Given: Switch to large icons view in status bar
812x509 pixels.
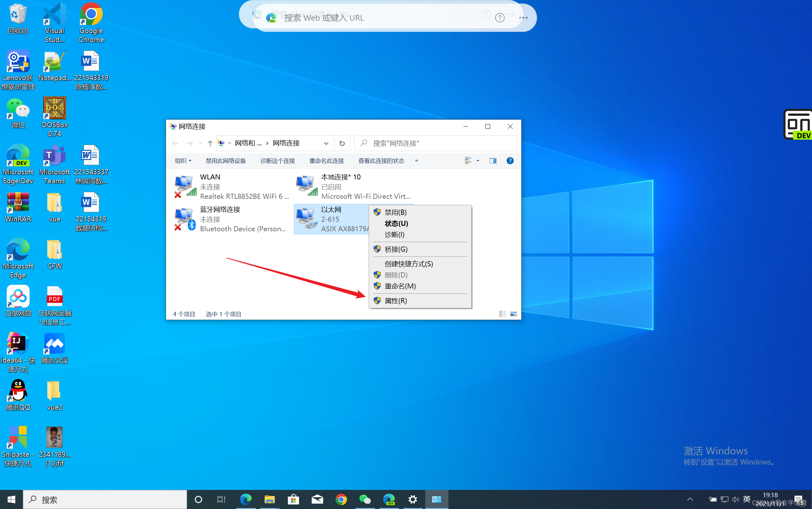Looking at the screenshot, I should (x=514, y=314).
